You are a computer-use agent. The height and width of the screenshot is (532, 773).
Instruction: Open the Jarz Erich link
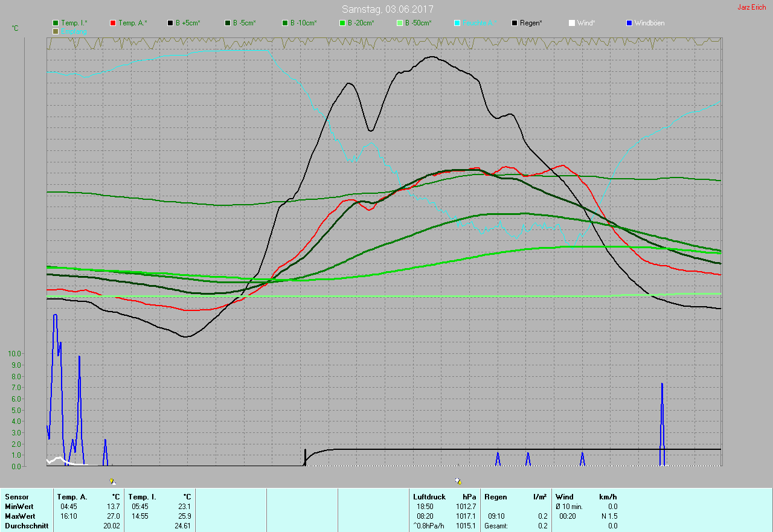[x=751, y=7]
